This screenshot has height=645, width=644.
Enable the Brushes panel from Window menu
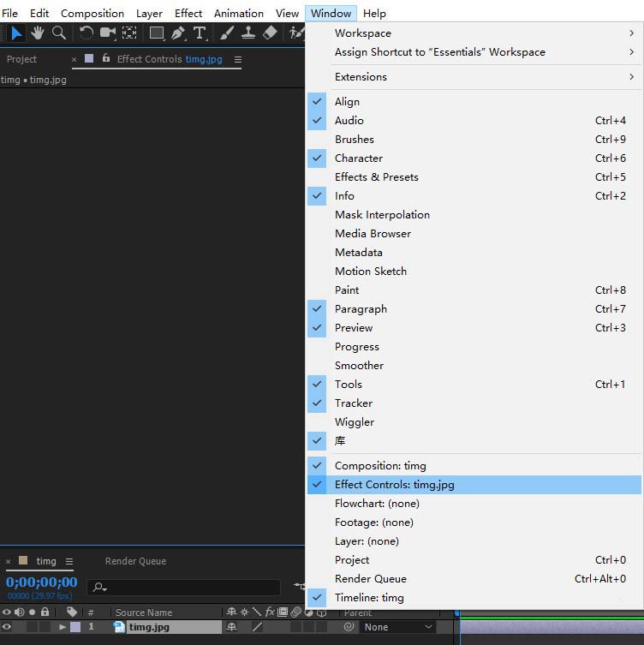click(355, 140)
